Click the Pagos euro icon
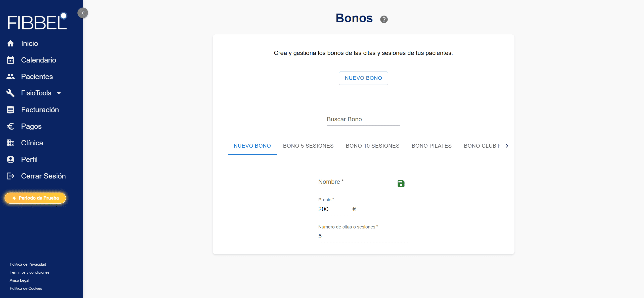Screen dimensions: 644x298 [11, 126]
